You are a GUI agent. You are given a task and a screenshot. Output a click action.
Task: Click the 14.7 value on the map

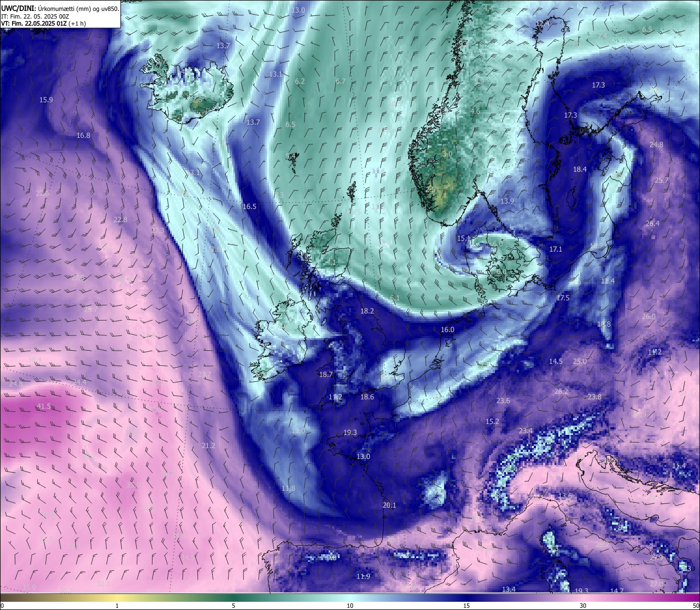click(x=617, y=591)
